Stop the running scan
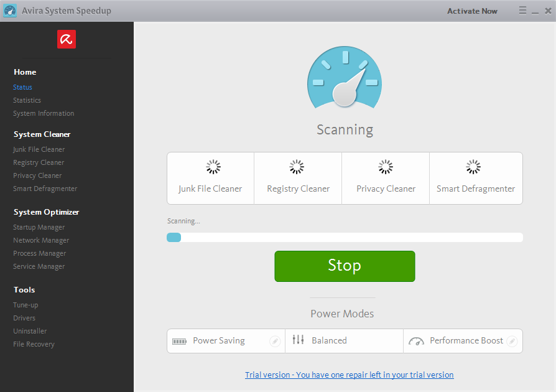 tap(345, 266)
